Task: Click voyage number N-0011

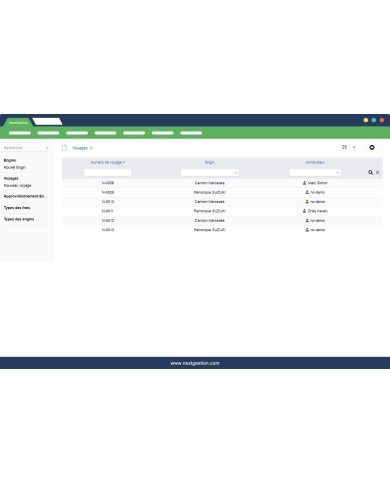Action: pos(108,211)
